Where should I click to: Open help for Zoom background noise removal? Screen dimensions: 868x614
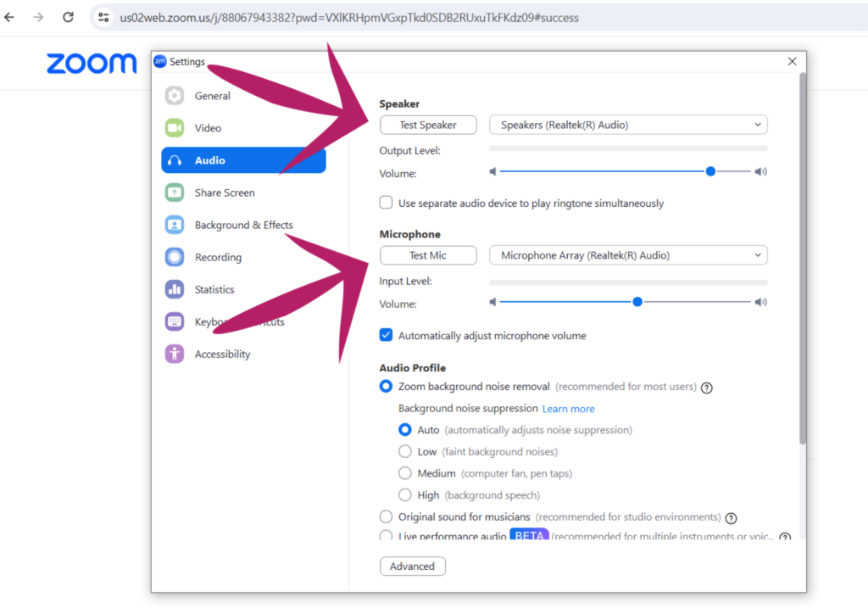tap(707, 388)
